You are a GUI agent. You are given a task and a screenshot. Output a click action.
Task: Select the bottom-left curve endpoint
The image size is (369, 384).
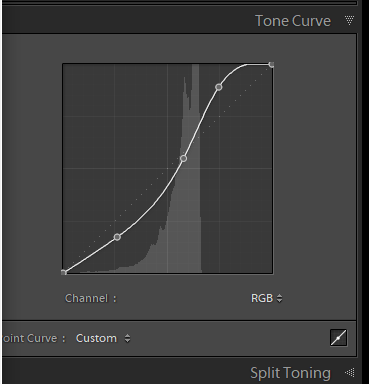[x=64, y=273]
